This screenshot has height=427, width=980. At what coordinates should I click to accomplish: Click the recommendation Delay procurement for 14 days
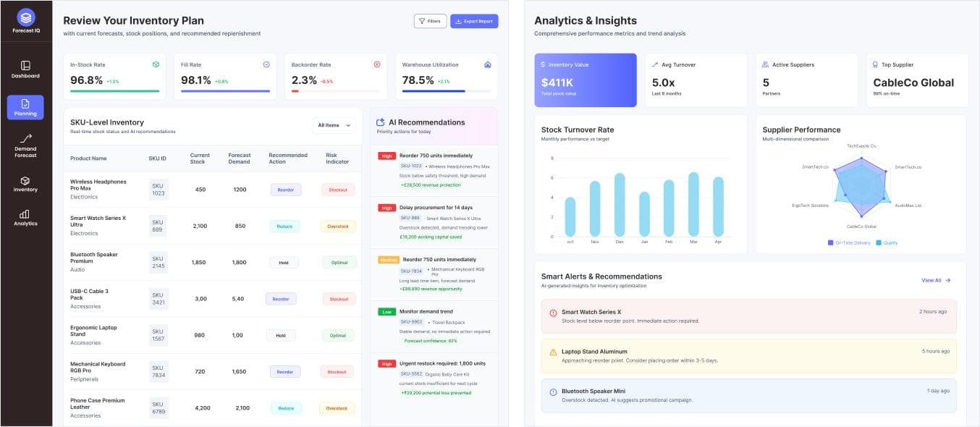(434, 222)
